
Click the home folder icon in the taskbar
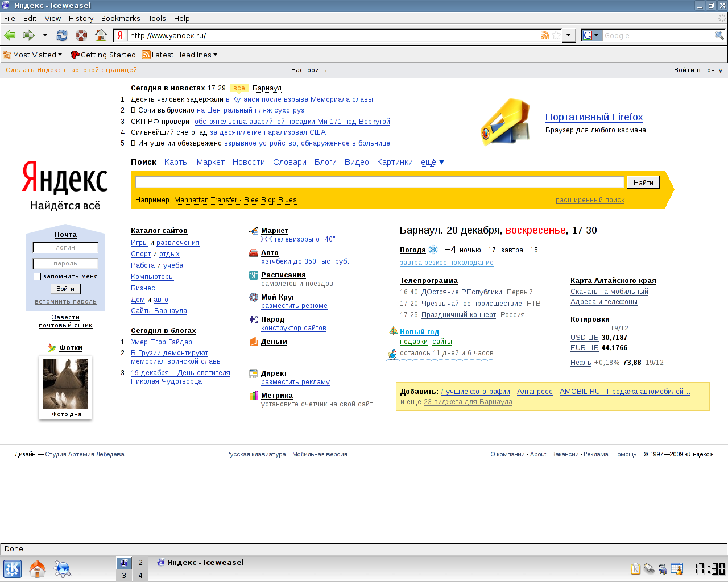[x=38, y=569]
